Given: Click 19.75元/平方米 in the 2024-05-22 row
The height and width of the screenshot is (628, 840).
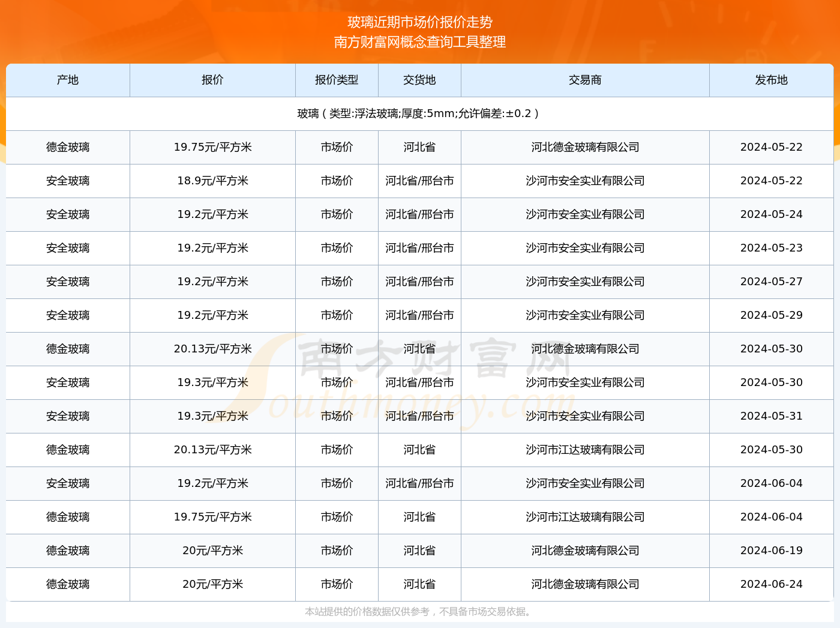Looking at the screenshot, I should click(212, 147).
